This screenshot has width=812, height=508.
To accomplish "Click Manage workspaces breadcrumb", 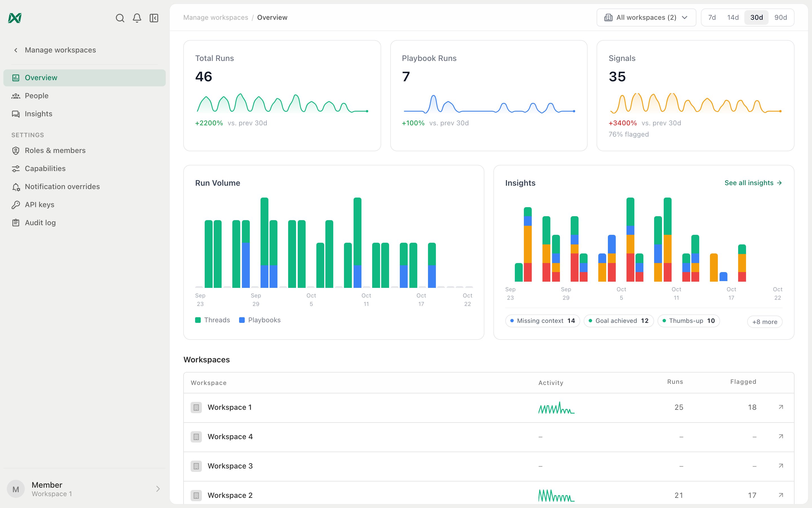I will 216,17.
